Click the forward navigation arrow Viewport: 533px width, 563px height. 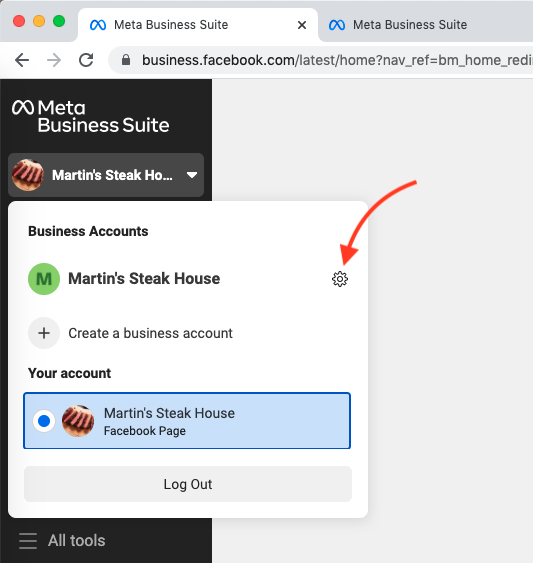click(54, 60)
